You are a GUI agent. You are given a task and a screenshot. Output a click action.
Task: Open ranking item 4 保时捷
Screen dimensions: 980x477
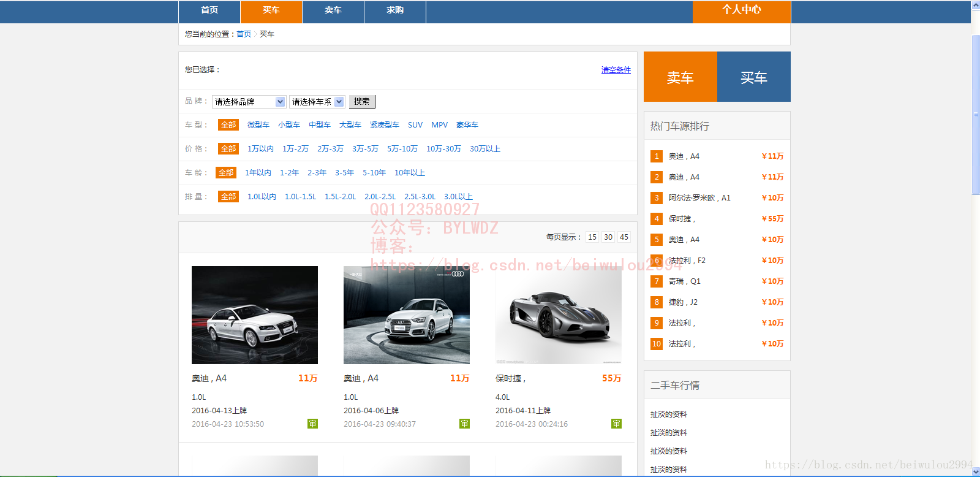(682, 219)
